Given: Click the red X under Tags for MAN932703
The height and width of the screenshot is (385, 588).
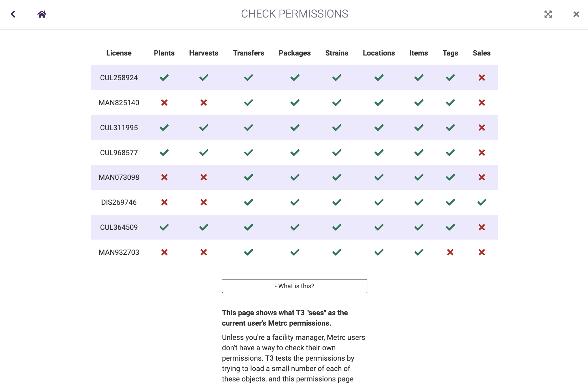Looking at the screenshot, I should coord(450,252).
